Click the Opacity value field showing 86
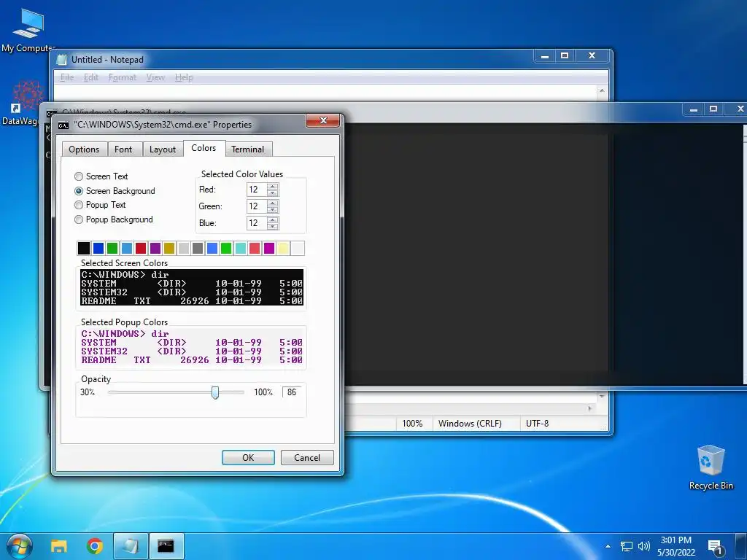This screenshot has width=747, height=560. [293, 392]
